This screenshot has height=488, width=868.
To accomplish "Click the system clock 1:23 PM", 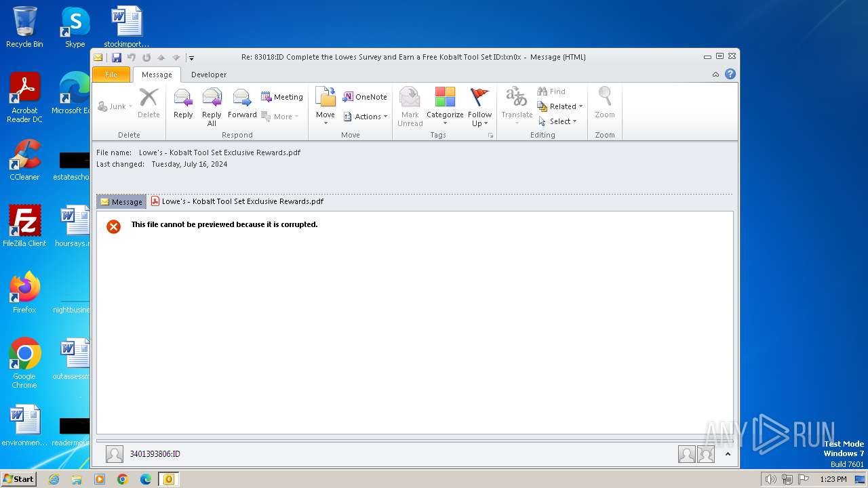I will 833,479.
